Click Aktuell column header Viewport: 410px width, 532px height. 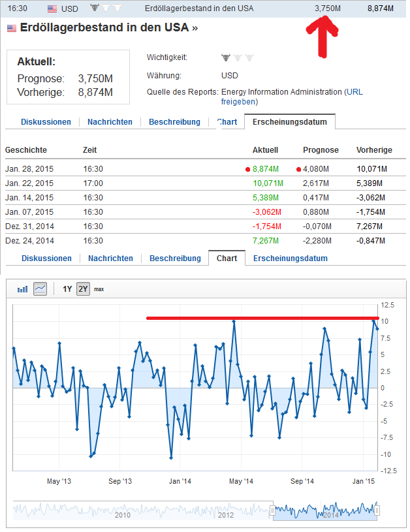(x=265, y=150)
